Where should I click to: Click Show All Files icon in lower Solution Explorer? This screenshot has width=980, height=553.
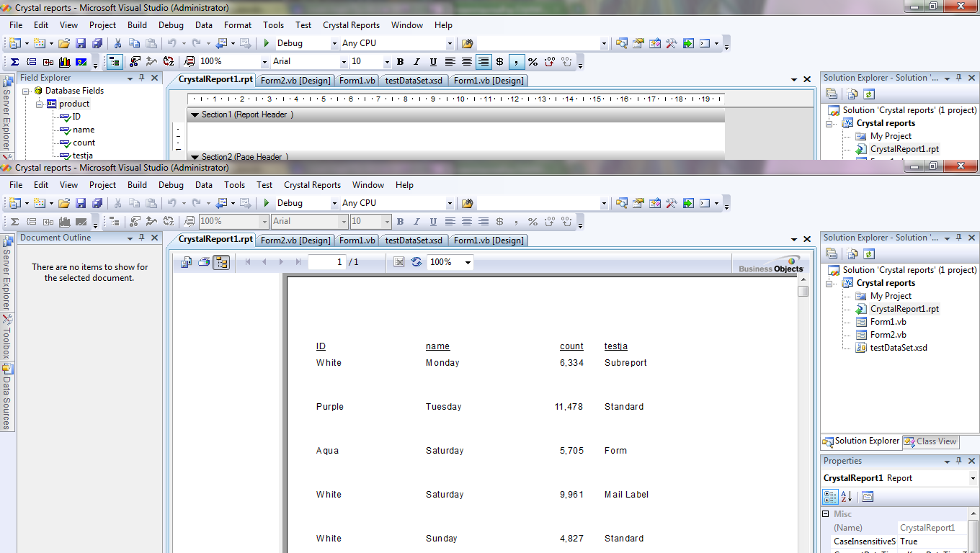(x=852, y=253)
